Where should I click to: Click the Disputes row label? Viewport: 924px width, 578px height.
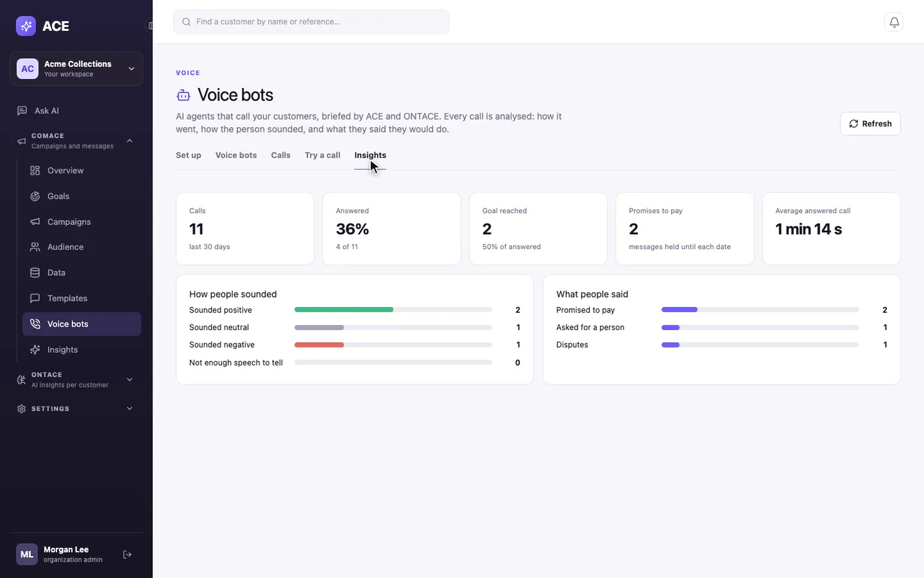[572, 345]
